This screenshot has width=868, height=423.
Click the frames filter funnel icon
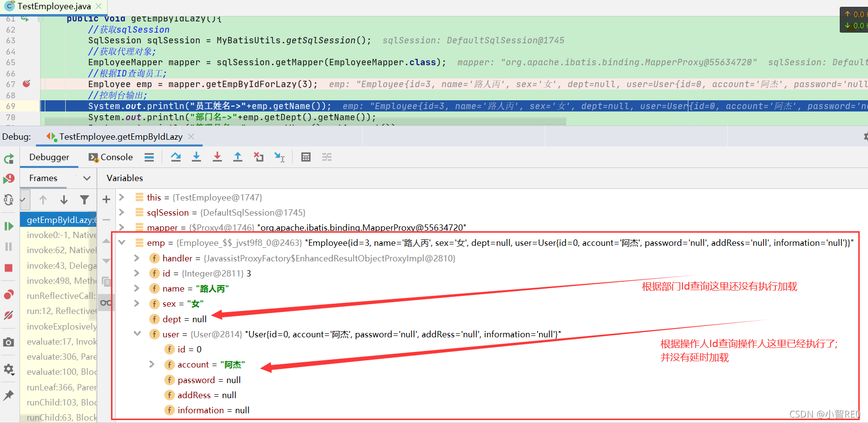(x=84, y=200)
